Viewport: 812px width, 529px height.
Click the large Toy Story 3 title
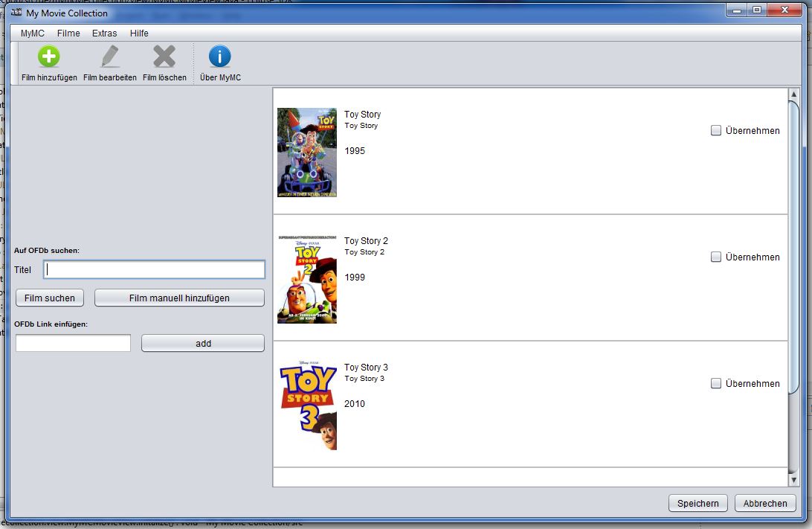[x=366, y=368]
